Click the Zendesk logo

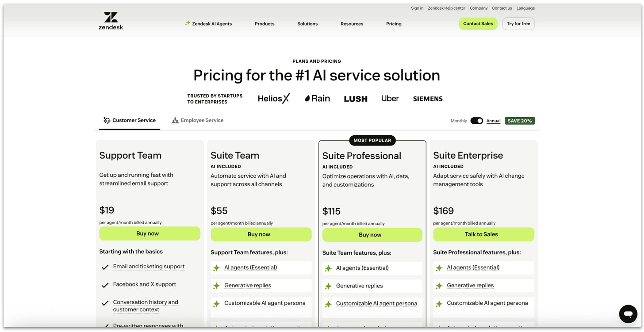(x=111, y=21)
